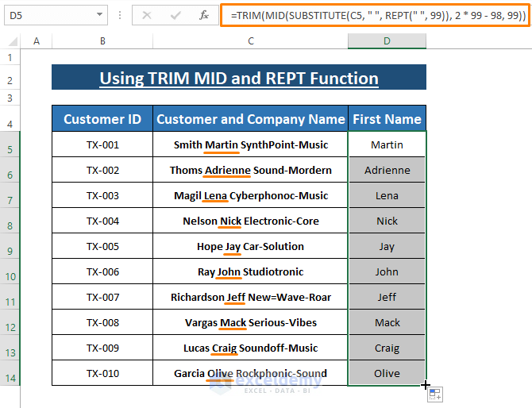Open the Insert Function fx button

click(x=204, y=15)
